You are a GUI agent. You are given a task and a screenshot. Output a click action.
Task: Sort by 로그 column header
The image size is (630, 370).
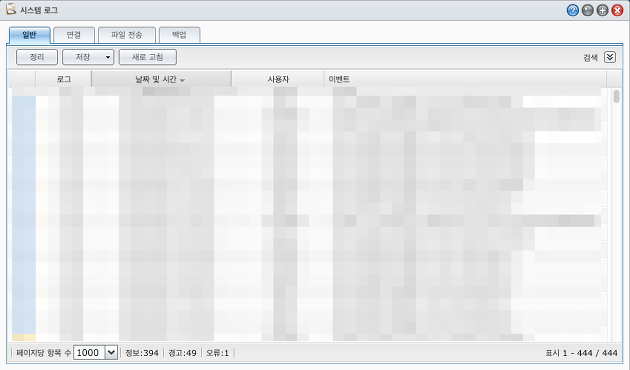click(63, 79)
